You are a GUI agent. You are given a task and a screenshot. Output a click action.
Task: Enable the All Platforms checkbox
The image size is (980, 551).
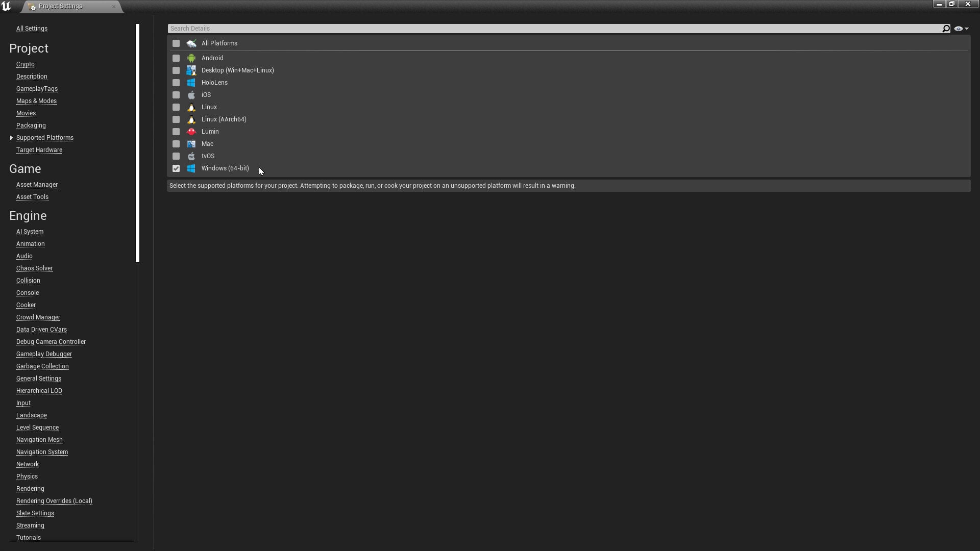[x=176, y=43]
